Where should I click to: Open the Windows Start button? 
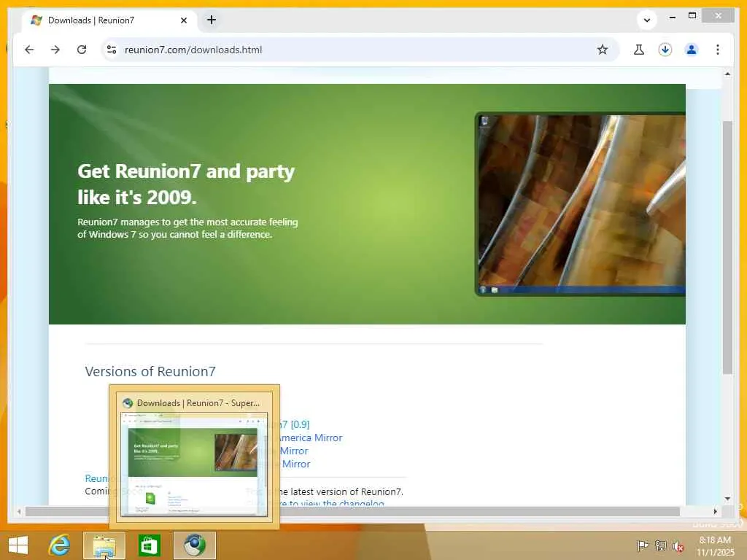[x=18, y=545]
